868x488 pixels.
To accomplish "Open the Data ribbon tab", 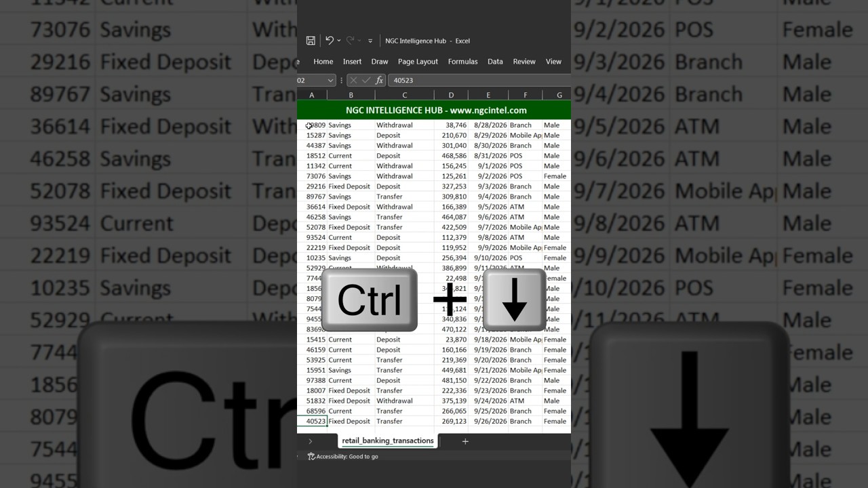I will point(495,62).
